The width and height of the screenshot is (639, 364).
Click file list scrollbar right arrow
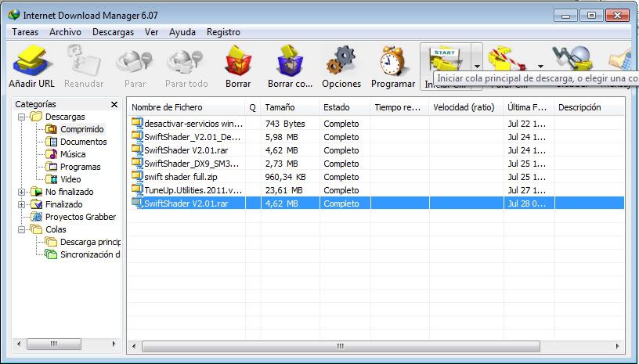click(x=617, y=346)
